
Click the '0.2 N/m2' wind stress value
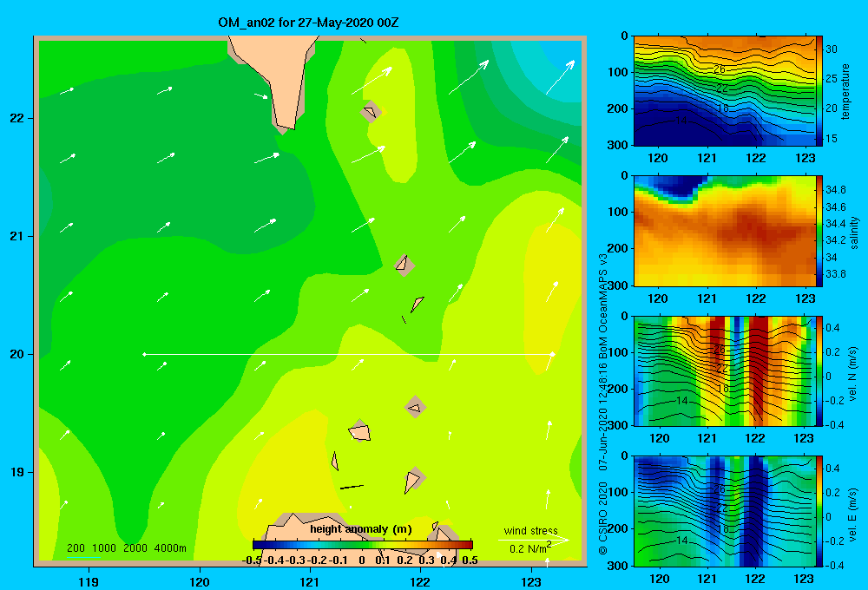[530, 548]
